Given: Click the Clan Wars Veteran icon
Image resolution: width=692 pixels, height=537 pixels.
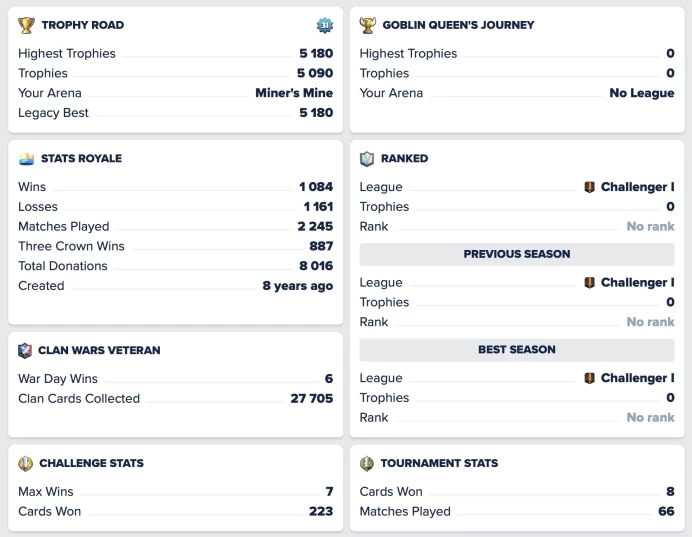Looking at the screenshot, I should [x=25, y=350].
